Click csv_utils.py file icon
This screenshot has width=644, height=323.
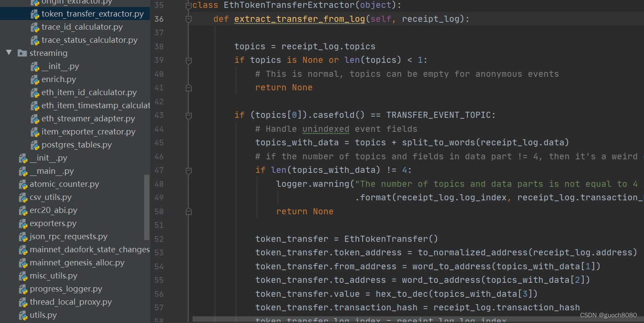tap(23, 197)
